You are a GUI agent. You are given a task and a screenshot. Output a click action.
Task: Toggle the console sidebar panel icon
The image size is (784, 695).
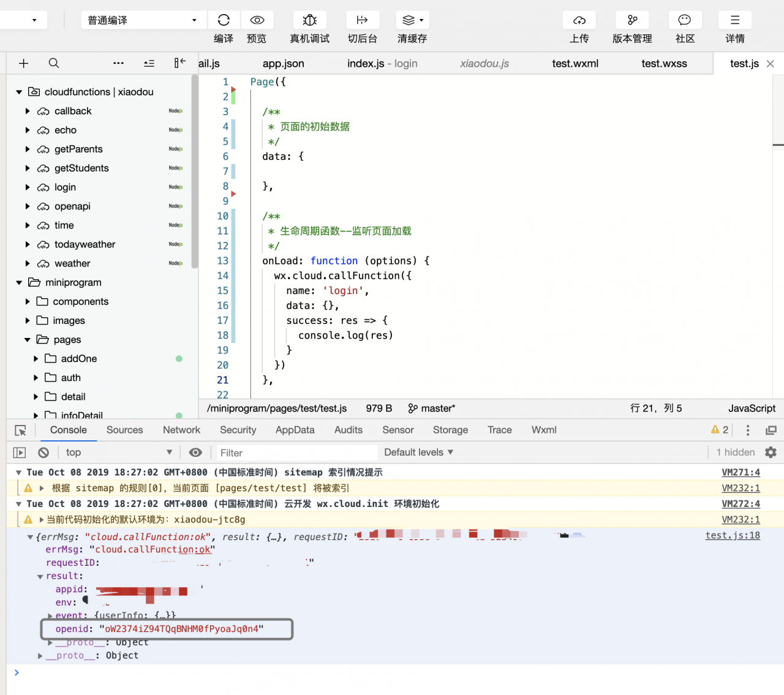20,453
